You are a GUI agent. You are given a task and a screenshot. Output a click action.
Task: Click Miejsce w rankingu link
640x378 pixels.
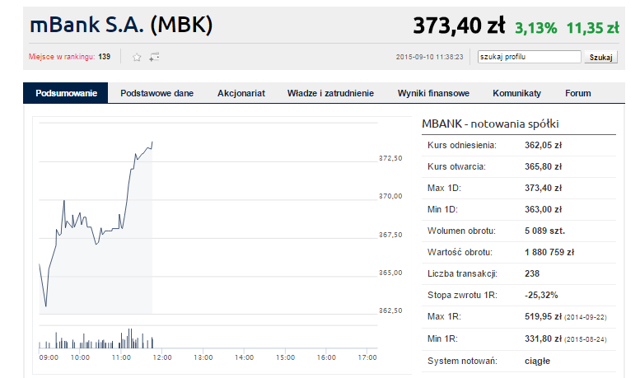pos(62,57)
